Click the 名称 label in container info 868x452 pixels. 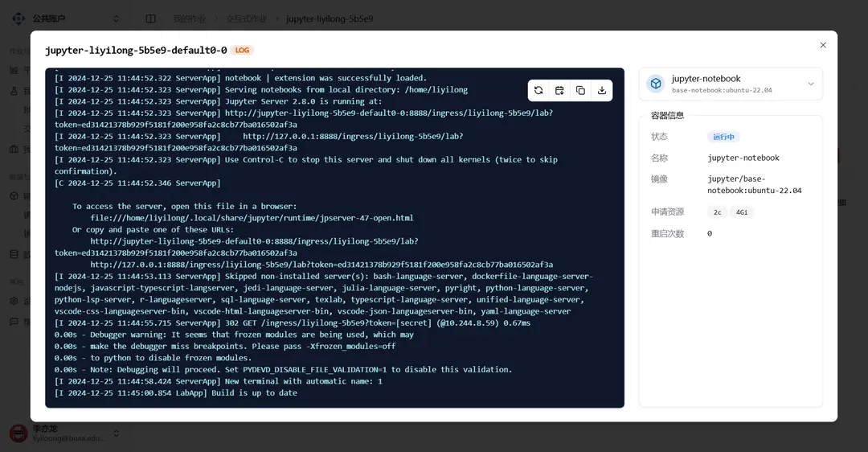[659, 158]
